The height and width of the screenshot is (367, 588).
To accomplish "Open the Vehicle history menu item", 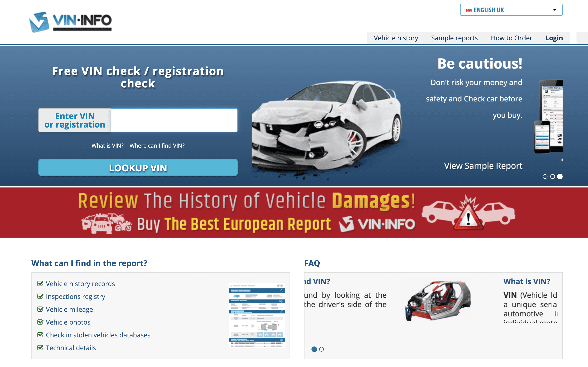I will [x=396, y=38].
